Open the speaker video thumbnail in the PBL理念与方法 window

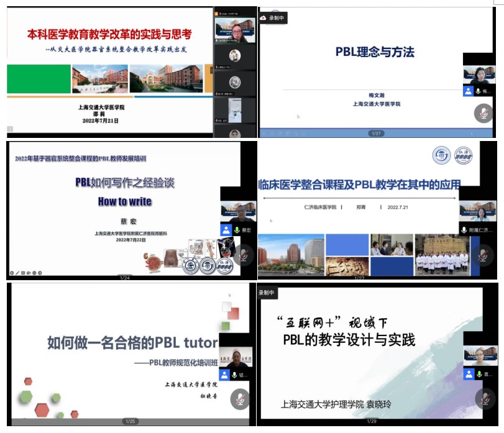(479, 75)
